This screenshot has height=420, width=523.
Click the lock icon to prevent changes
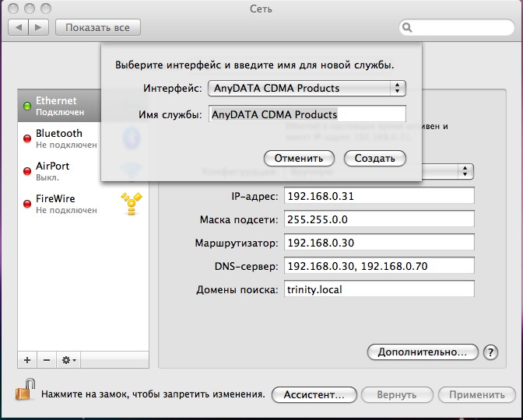coord(27,389)
